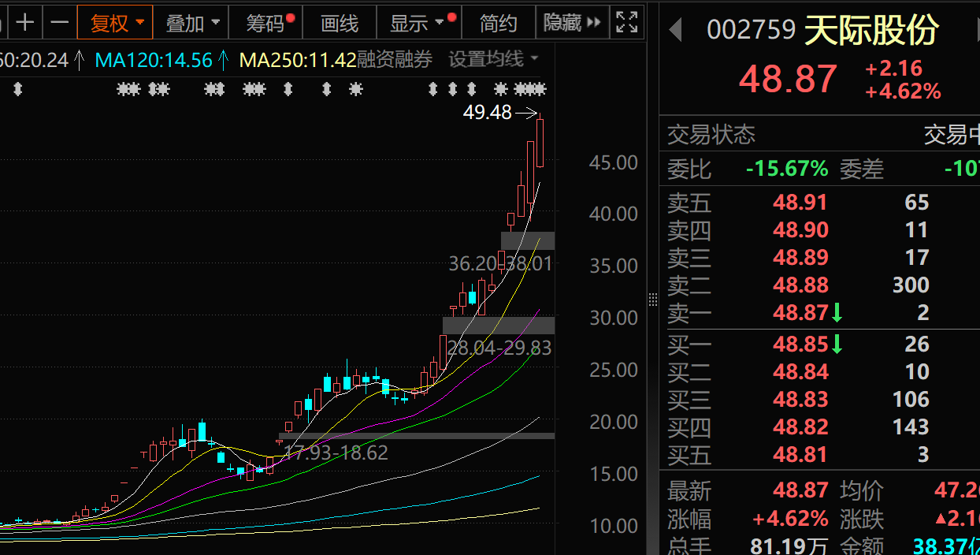
Task: Click the 买二 price 48.84
Action: tap(800, 372)
